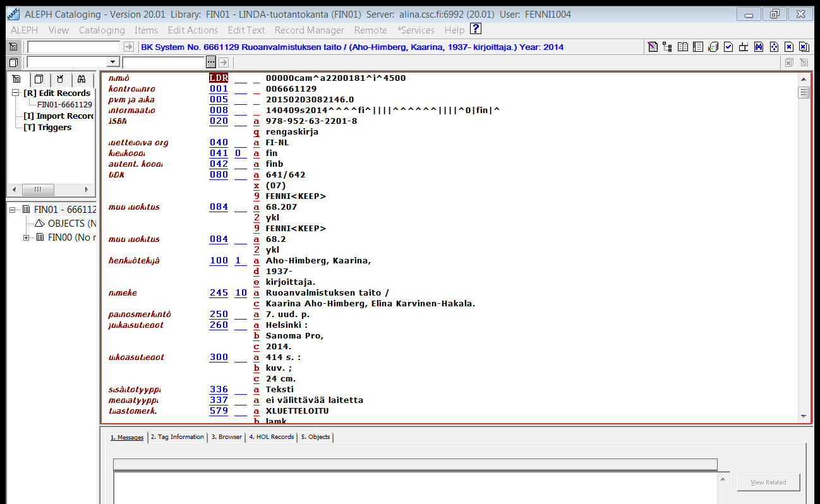The height and width of the screenshot is (504, 820).
Task: Open the *Services menu
Action: point(416,30)
